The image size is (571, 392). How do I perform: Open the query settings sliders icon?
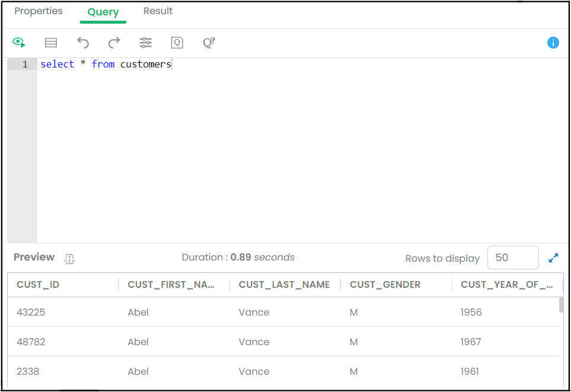coord(146,43)
